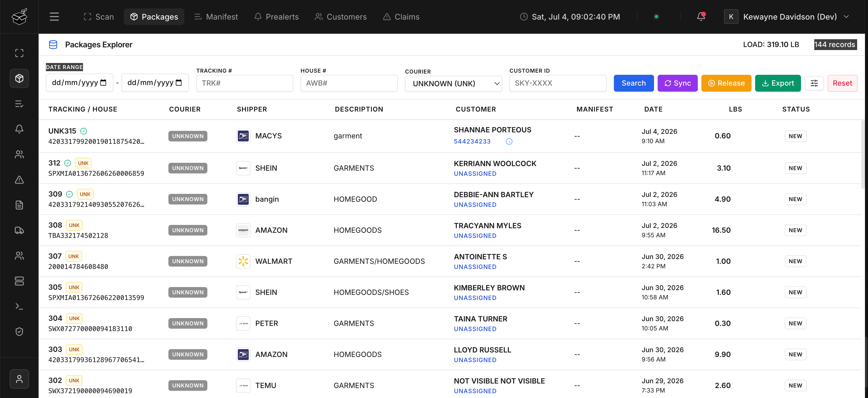
Task: Focus the Customer ID SKY-XXXX field
Action: (558, 83)
